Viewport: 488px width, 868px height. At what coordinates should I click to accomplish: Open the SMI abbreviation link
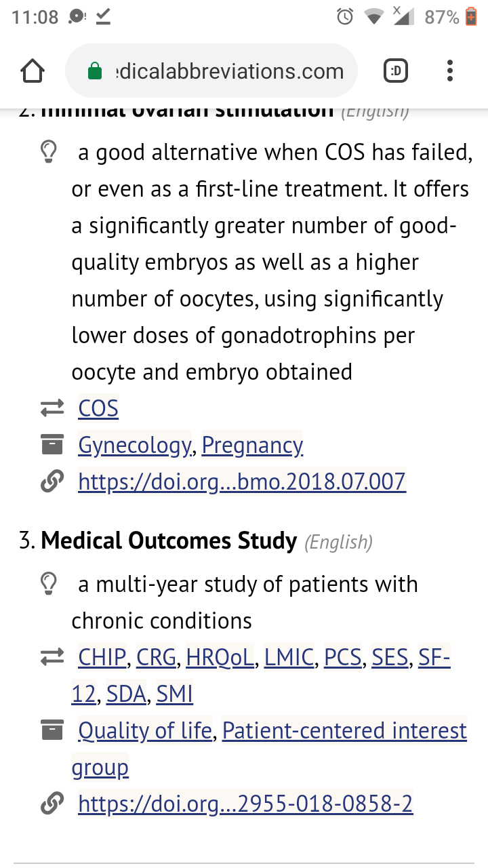175,694
